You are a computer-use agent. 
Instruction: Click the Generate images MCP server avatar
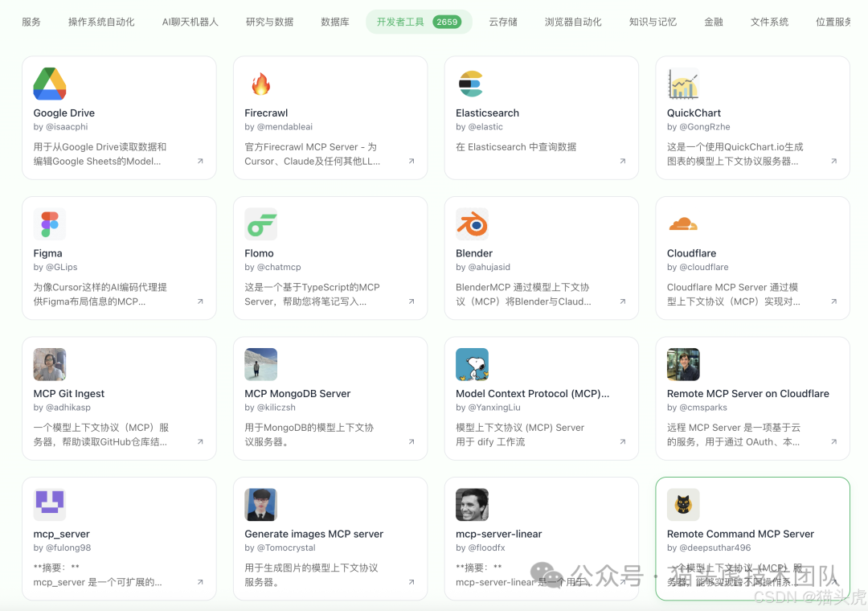(x=260, y=505)
